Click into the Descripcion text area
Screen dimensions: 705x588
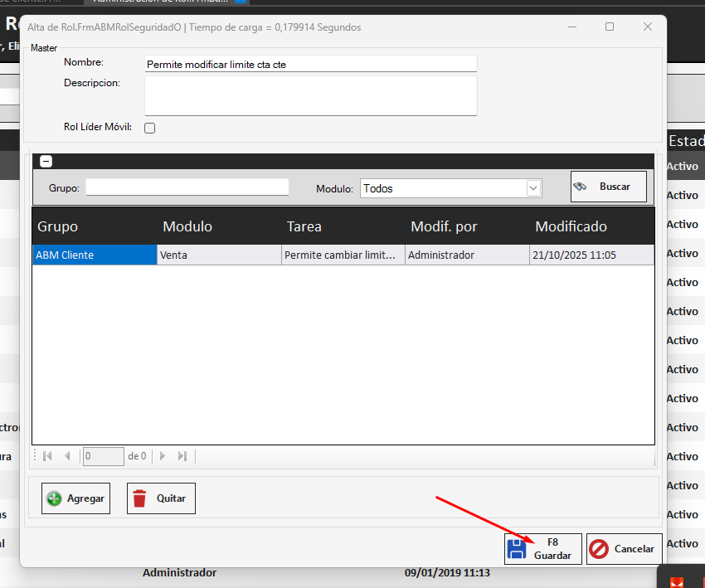[x=310, y=95]
